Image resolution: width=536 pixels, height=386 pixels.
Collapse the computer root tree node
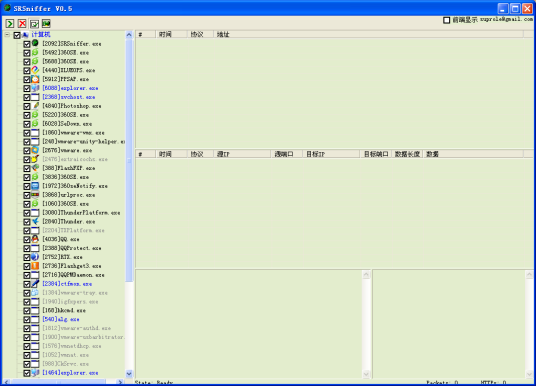pos(7,35)
